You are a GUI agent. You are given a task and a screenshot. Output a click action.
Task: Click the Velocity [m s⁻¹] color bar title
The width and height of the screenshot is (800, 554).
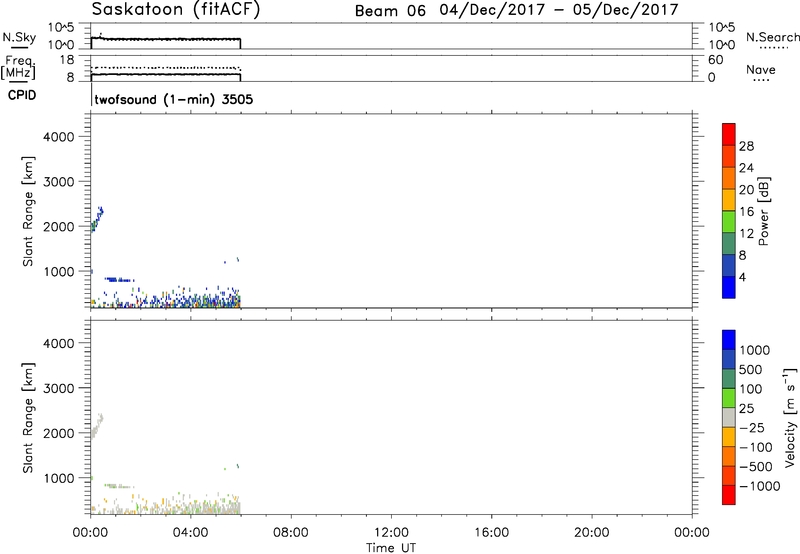790,417
